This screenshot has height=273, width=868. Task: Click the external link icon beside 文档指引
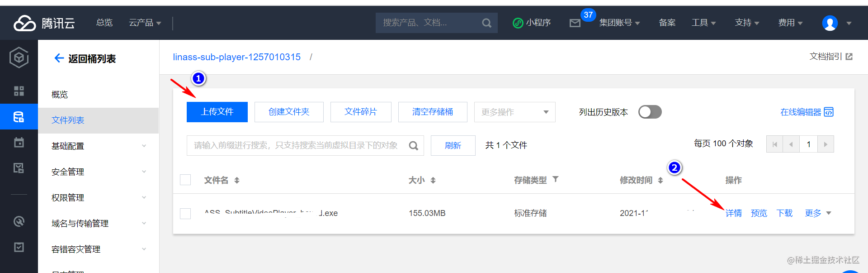click(849, 57)
